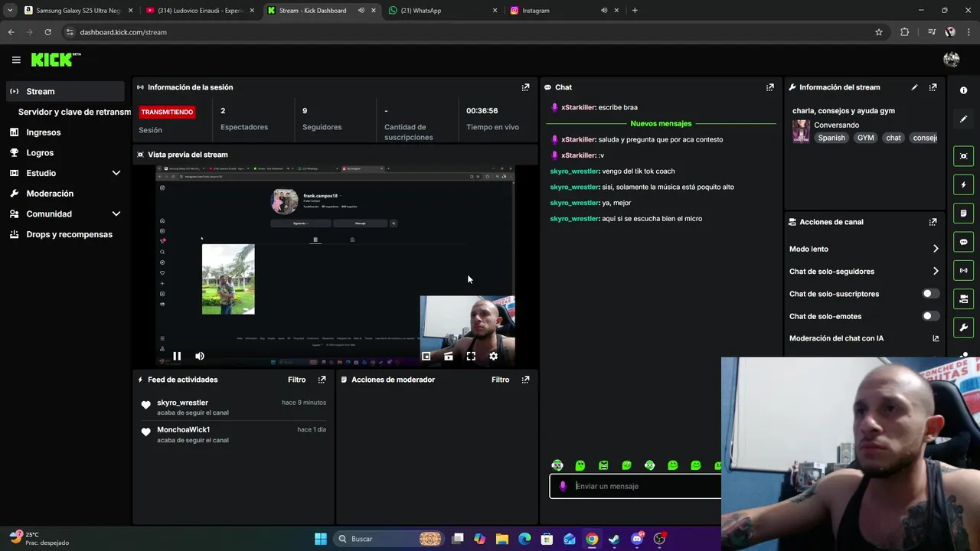Pop out the Acciones de canal panel
Image resolution: width=980 pixels, height=551 pixels.
[x=933, y=222]
